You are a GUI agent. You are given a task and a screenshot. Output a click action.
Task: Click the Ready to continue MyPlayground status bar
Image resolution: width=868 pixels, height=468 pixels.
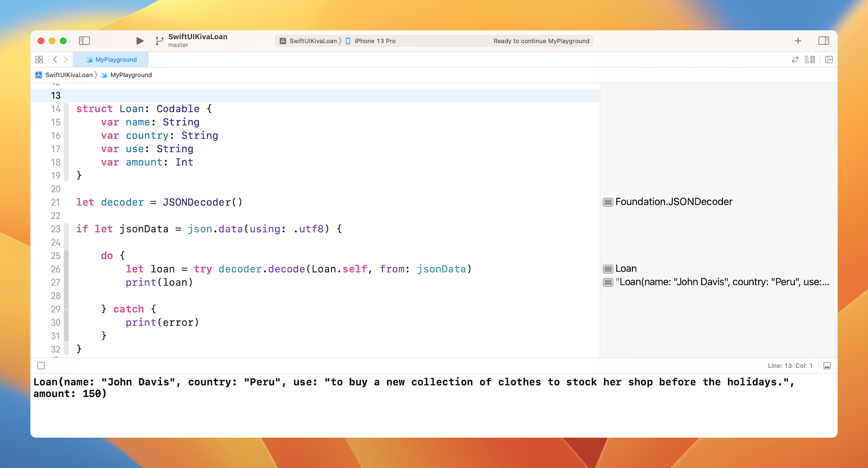pos(541,41)
